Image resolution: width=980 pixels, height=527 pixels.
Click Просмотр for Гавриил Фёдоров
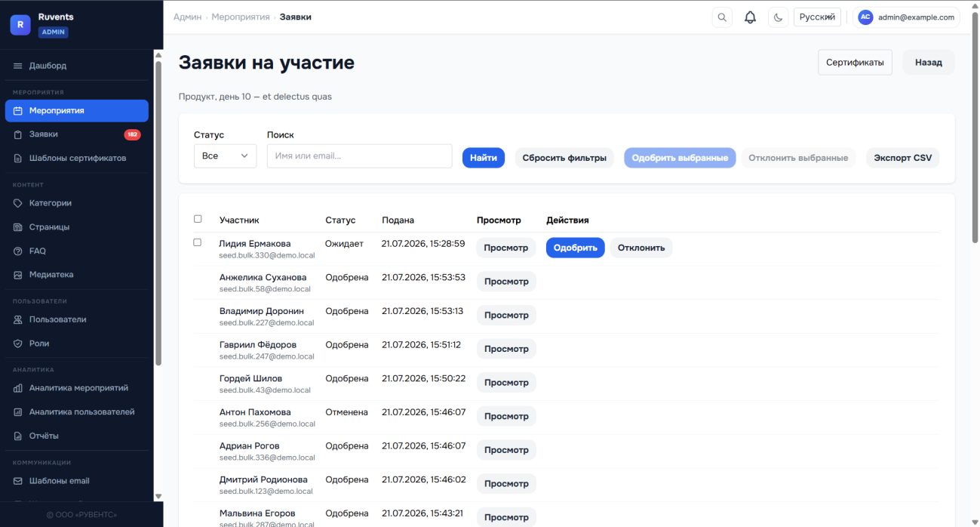[506, 349]
